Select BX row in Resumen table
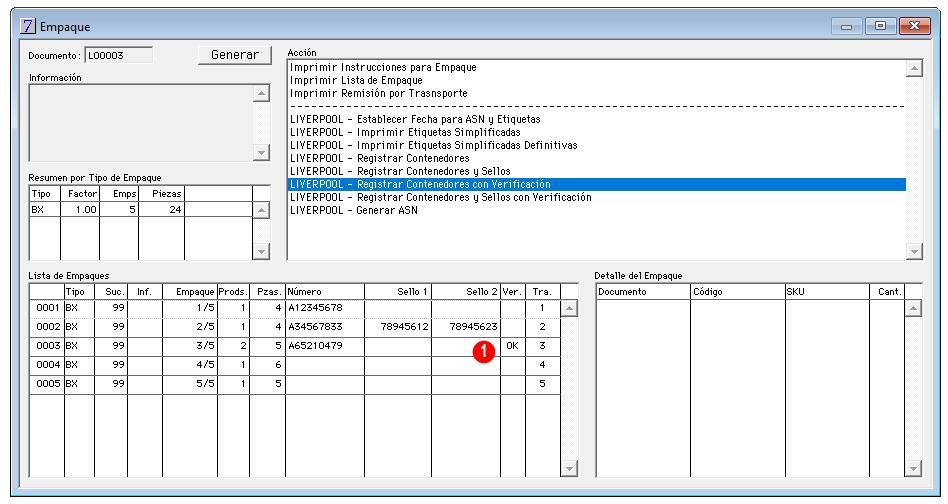 (141, 210)
